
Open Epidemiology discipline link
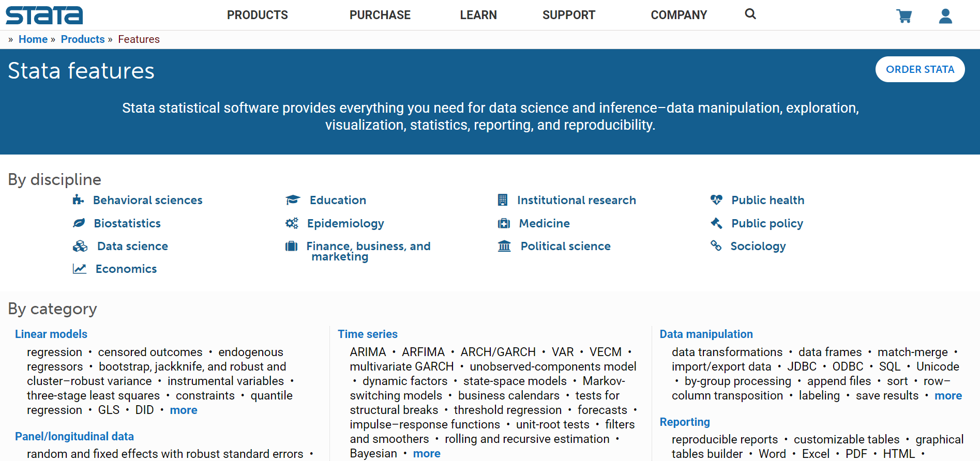pyautogui.click(x=345, y=223)
